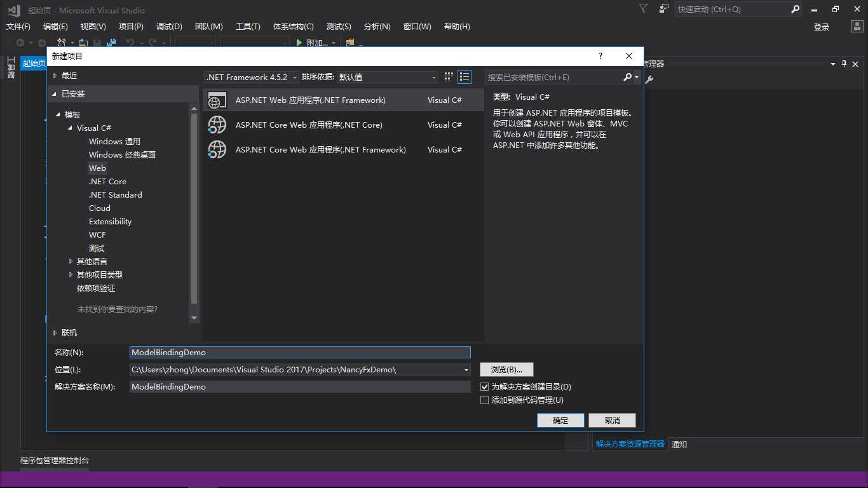The image size is (868, 488).
Task: Click the 登录 sign-in link
Action: [822, 27]
